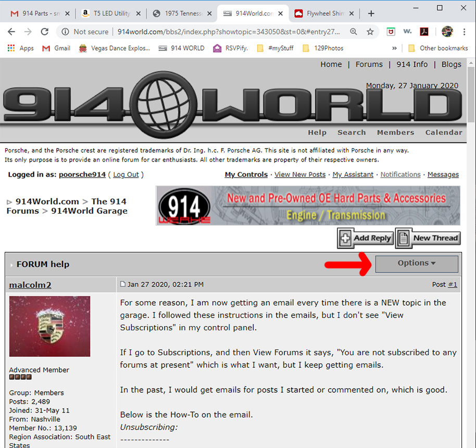Viewport: 476px width, 448px height.
Task: Open the #myStuff bookmarks folder
Action: point(275,48)
